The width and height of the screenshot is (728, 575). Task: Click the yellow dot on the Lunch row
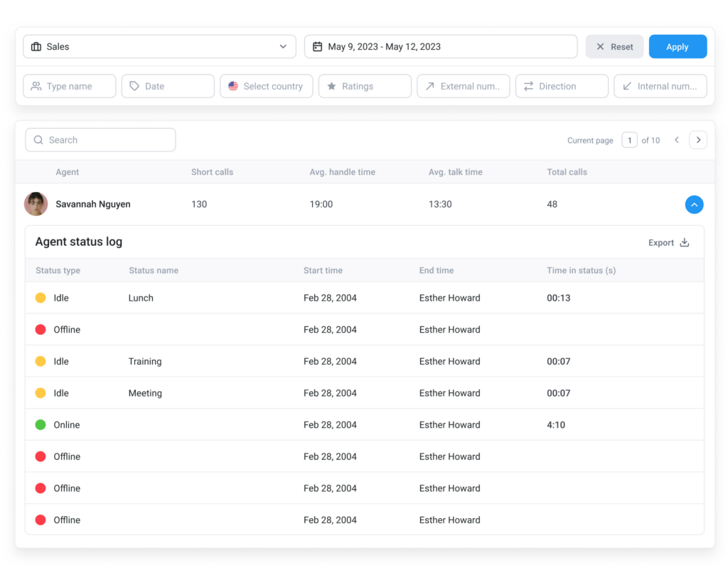point(41,298)
